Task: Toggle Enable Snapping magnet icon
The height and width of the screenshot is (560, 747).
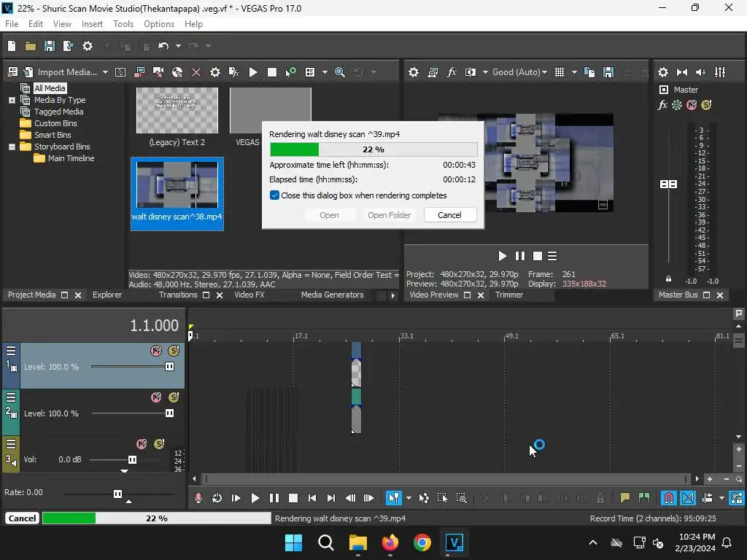Action: pyautogui.click(x=669, y=498)
